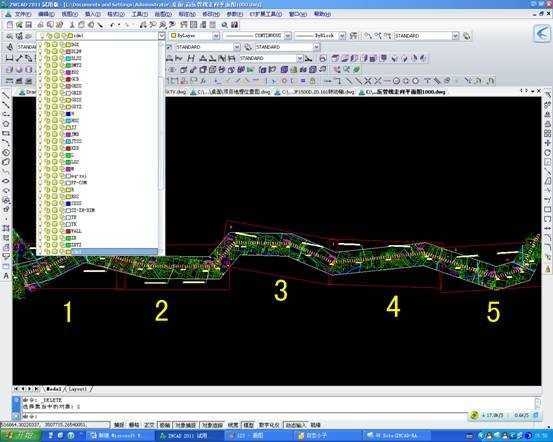The image size is (553, 442).
Task: Select the Circle draw tool
Action: coord(6,152)
